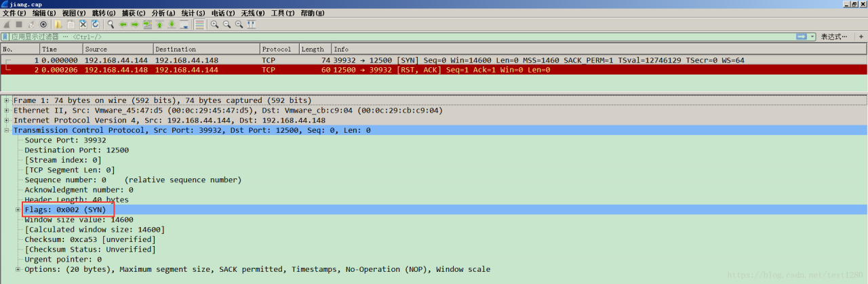This screenshot has height=284, width=868.
Task: Sort by the Length column header
Action: tap(315, 49)
